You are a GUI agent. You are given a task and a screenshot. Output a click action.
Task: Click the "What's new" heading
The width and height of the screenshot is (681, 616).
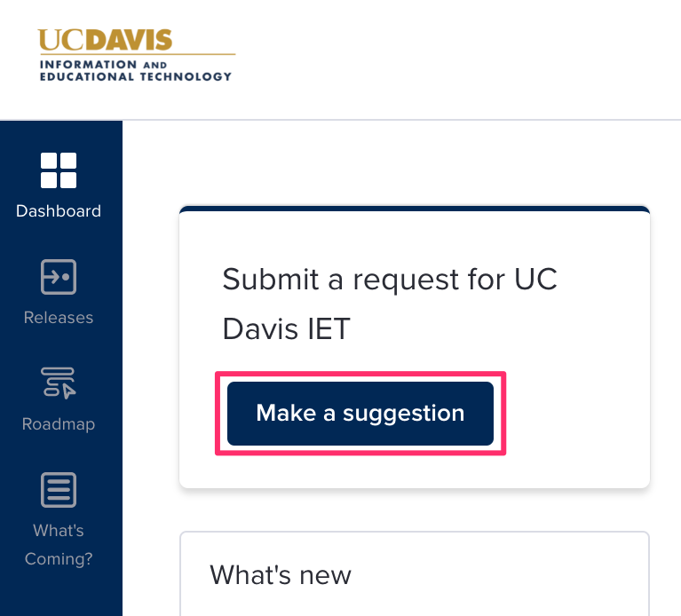click(281, 575)
